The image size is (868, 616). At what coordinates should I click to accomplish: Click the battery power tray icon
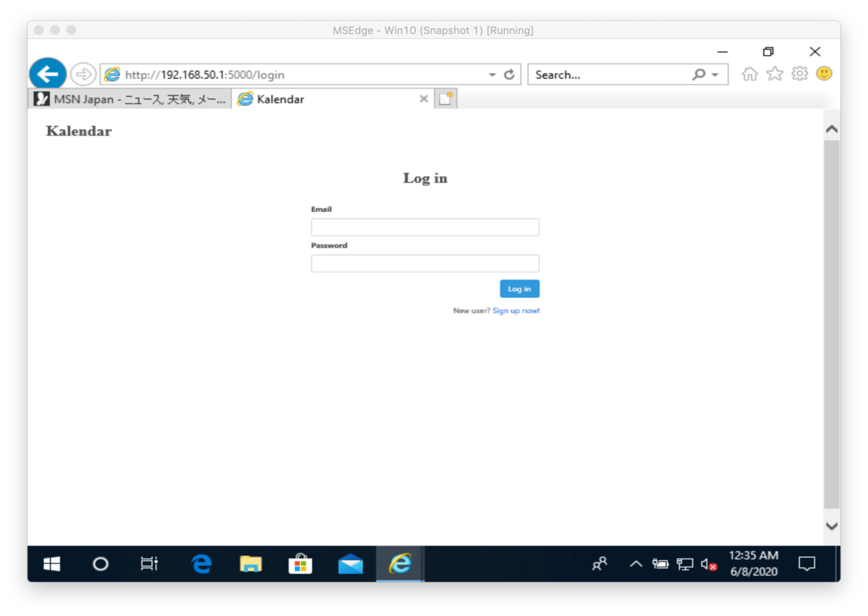[660, 564]
